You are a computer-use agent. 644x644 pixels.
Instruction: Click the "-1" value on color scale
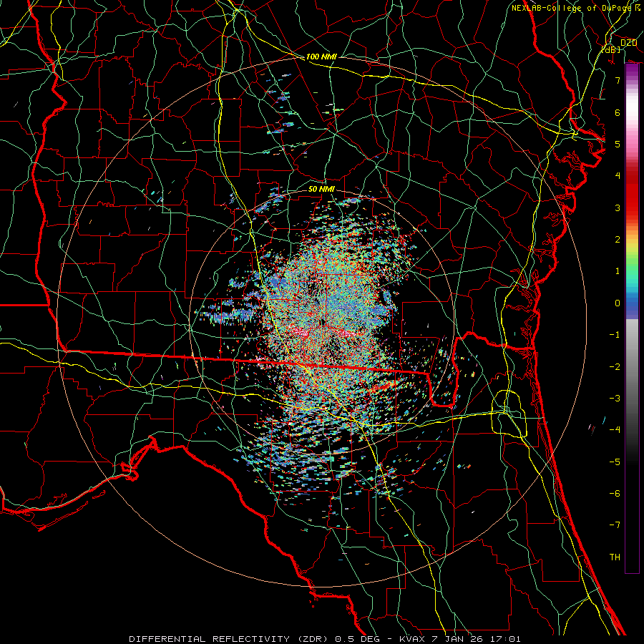615,335
